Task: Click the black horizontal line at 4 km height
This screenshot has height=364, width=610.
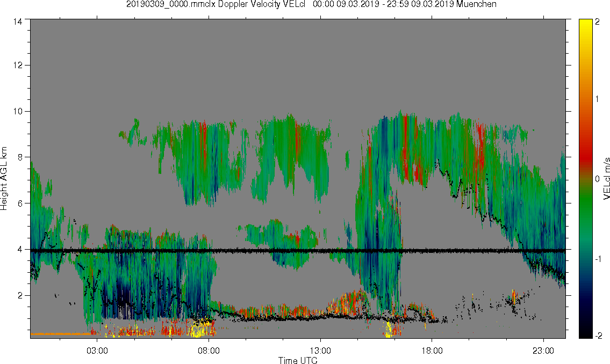Action: (298, 251)
